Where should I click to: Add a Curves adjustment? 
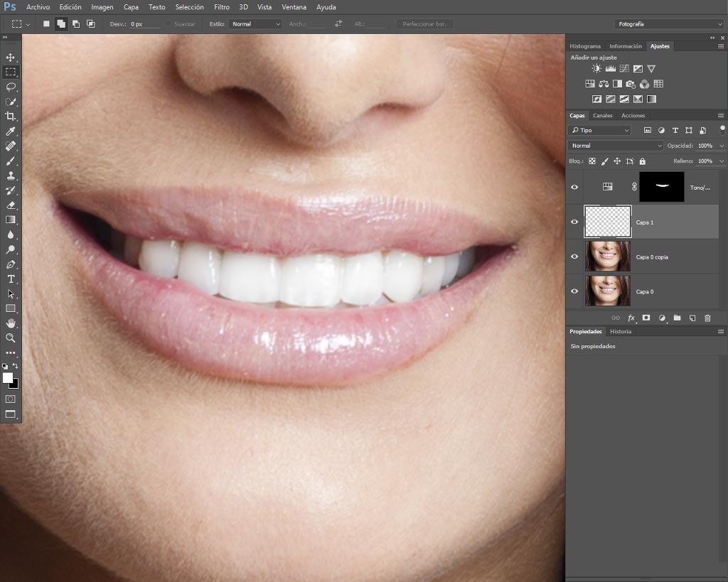[624, 69]
